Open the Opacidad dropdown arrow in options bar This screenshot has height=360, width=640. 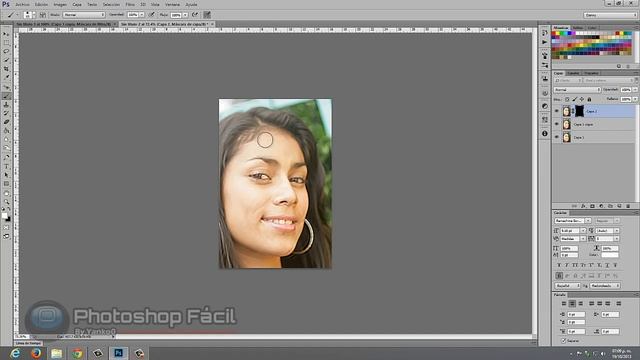(x=142, y=15)
